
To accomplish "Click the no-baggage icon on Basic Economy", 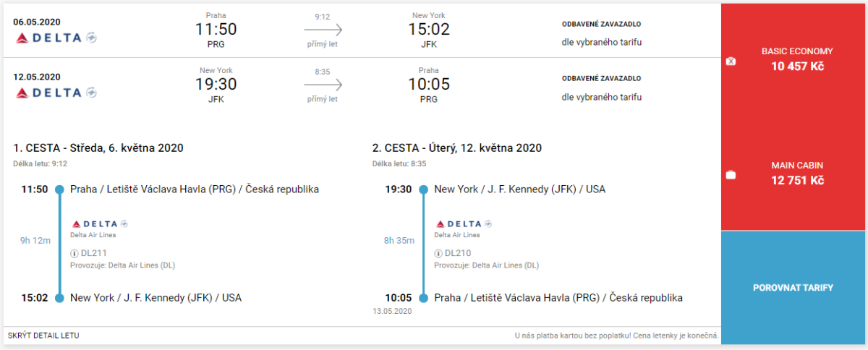I will (731, 61).
